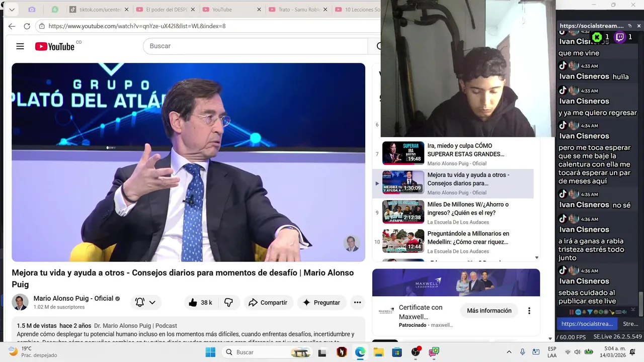Screen dimensions: 644x362
Task: Switch to the 10 Lecciones tab
Action: tap(356, 10)
